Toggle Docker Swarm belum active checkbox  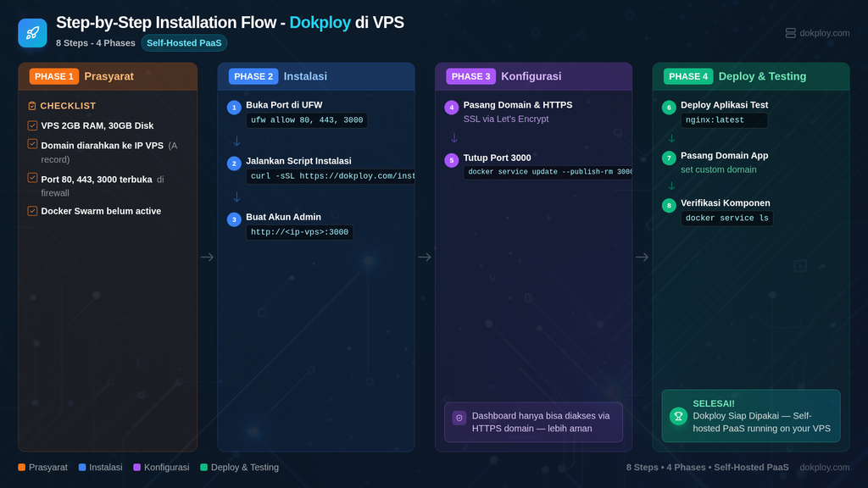coord(33,211)
